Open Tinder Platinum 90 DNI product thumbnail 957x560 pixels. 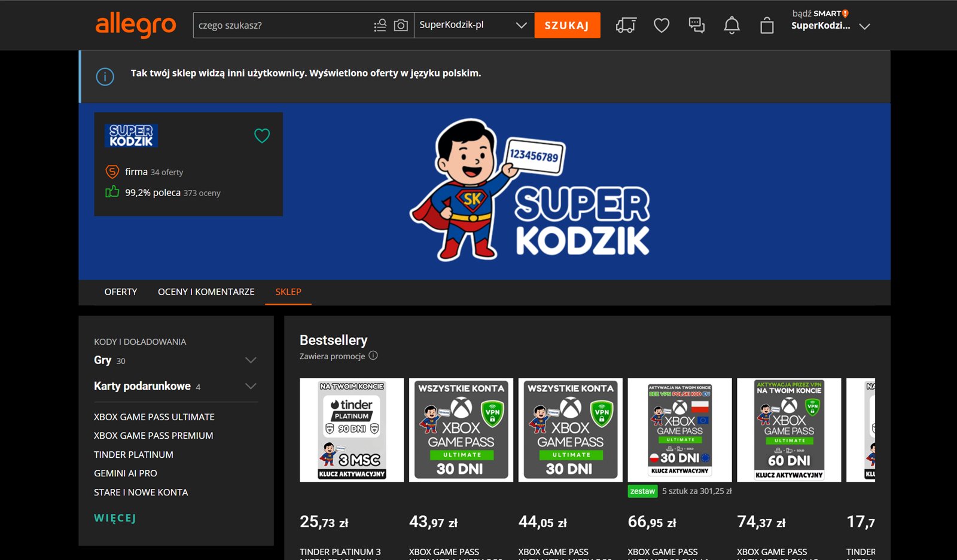coord(352,430)
